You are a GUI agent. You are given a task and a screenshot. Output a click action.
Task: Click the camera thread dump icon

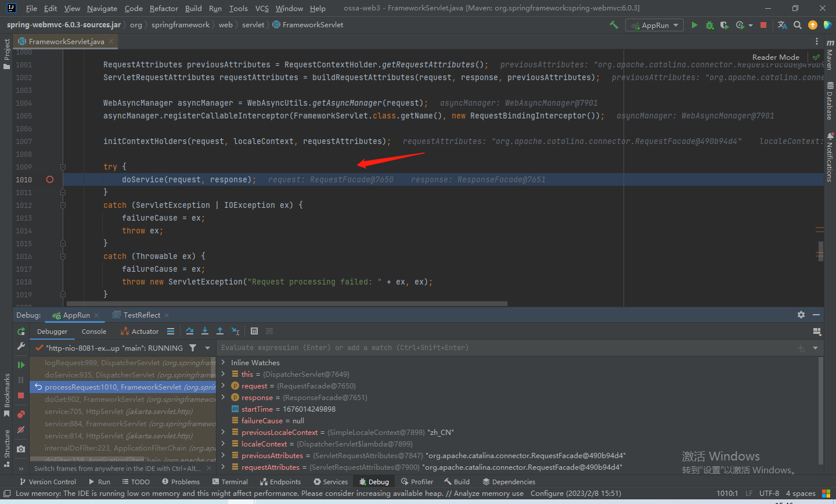click(x=21, y=449)
